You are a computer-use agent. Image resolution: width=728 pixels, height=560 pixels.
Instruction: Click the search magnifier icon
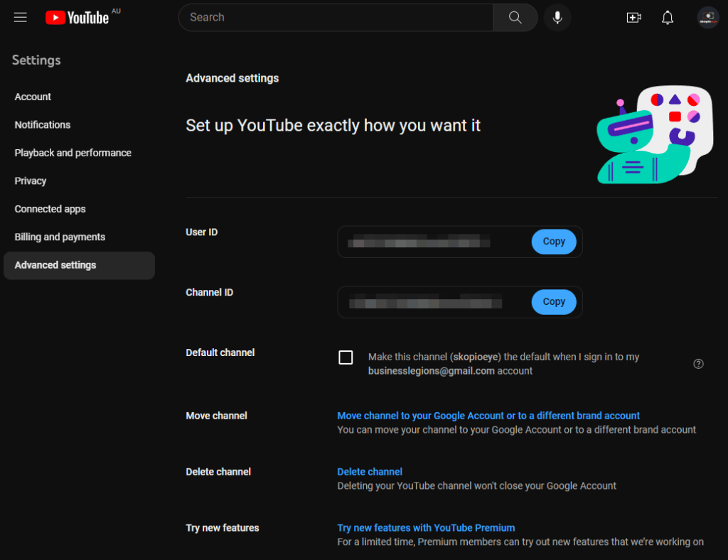(514, 17)
